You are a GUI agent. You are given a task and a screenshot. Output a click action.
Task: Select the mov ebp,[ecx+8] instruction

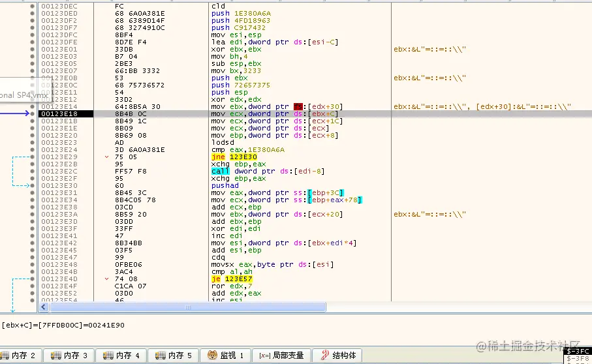click(275, 136)
